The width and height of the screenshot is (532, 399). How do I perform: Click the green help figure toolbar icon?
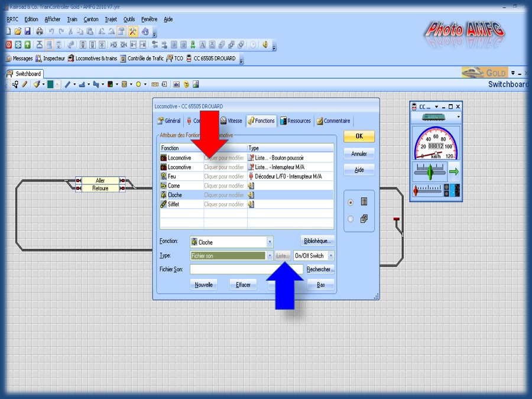coord(193,45)
